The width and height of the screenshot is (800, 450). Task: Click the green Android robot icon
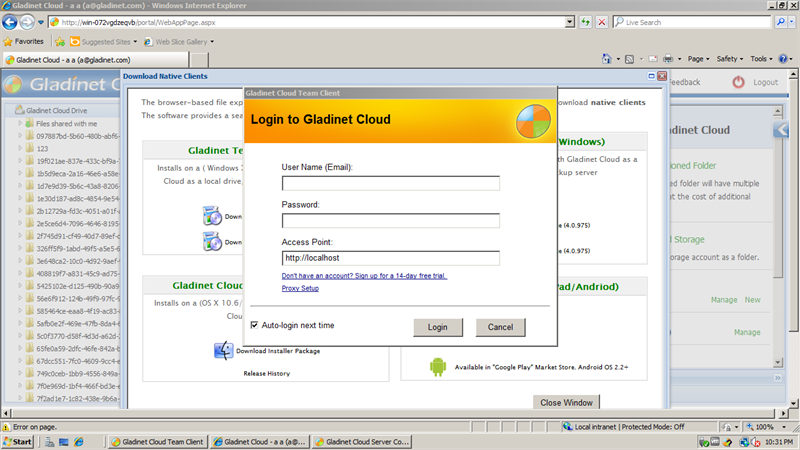coord(438,366)
